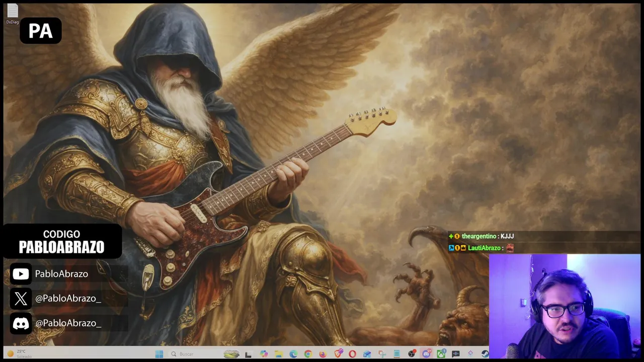Open the Windows Start menu
The height and width of the screenshot is (362, 644).
(x=159, y=354)
